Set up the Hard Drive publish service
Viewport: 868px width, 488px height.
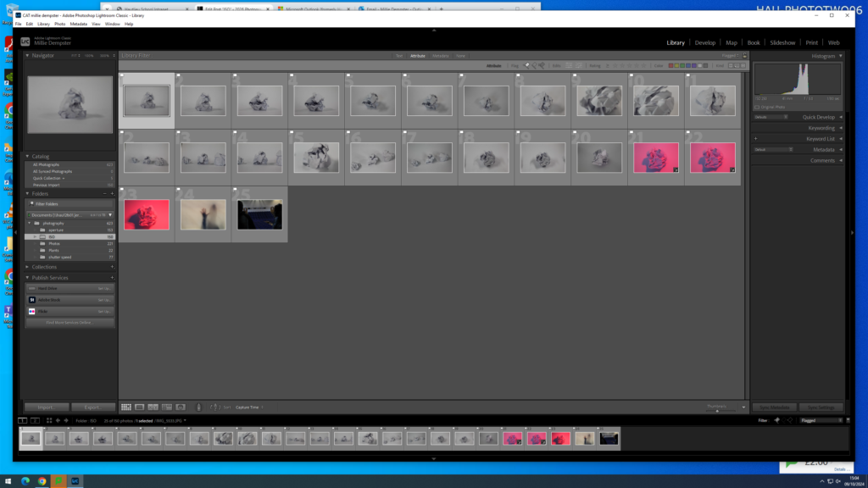[104, 288]
